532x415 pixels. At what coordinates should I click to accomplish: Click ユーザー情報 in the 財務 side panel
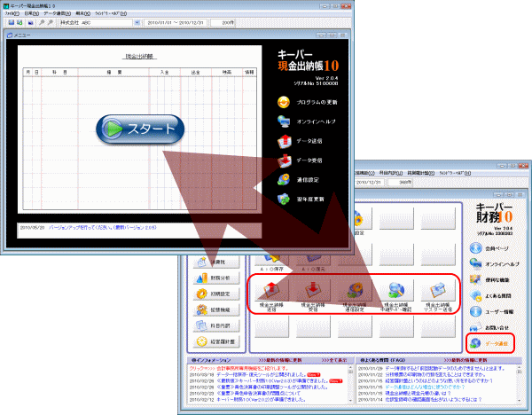coord(491,311)
